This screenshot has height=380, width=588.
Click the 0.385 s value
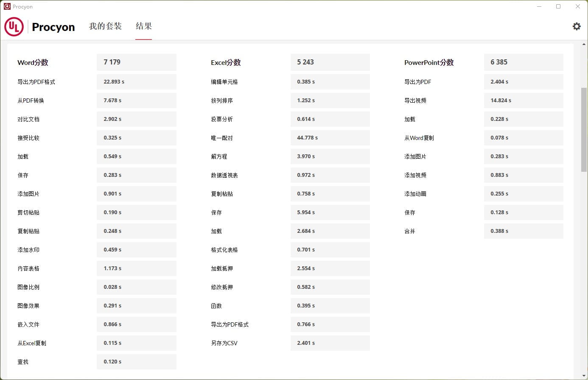pos(330,82)
